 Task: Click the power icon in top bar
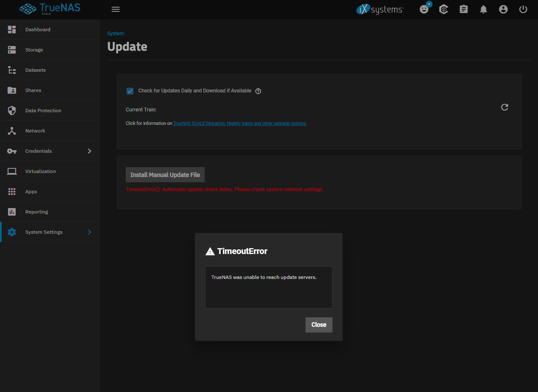coord(523,9)
